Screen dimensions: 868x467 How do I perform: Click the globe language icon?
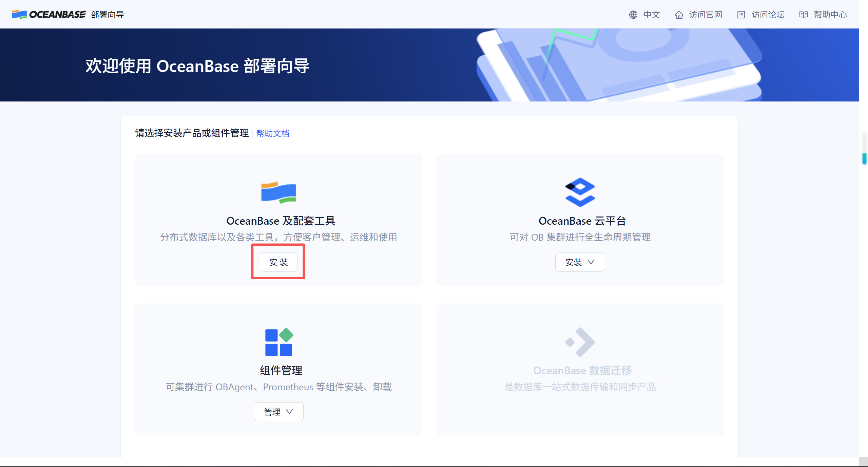click(633, 15)
